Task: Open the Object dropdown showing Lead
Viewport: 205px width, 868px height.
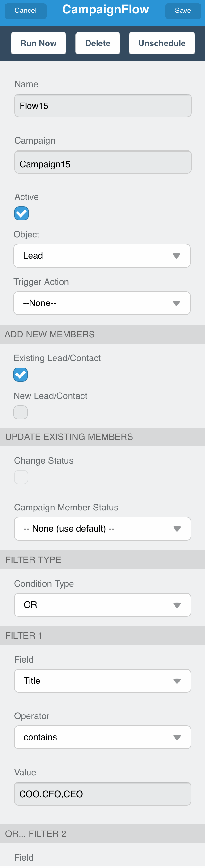Action: (x=102, y=256)
